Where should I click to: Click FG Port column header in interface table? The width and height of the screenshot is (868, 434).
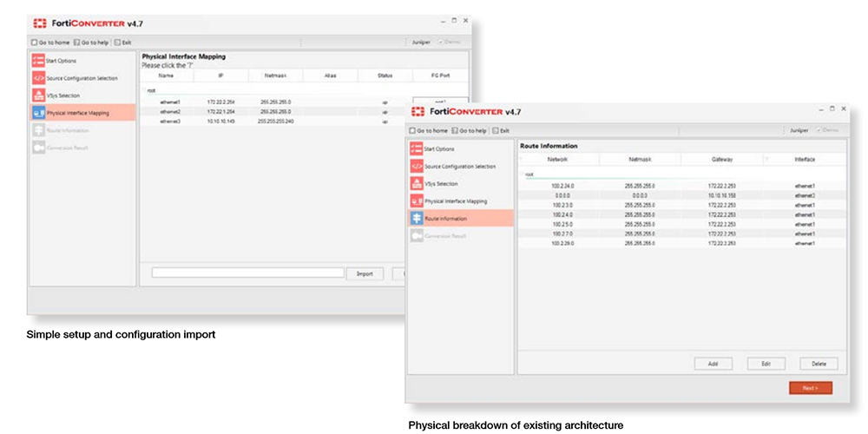pyautogui.click(x=440, y=76)
